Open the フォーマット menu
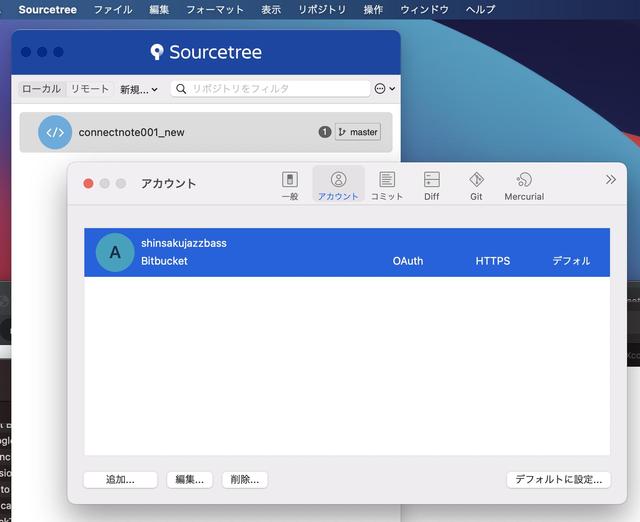640x522 pixels. pyautogui.click(x=215, y=9)
